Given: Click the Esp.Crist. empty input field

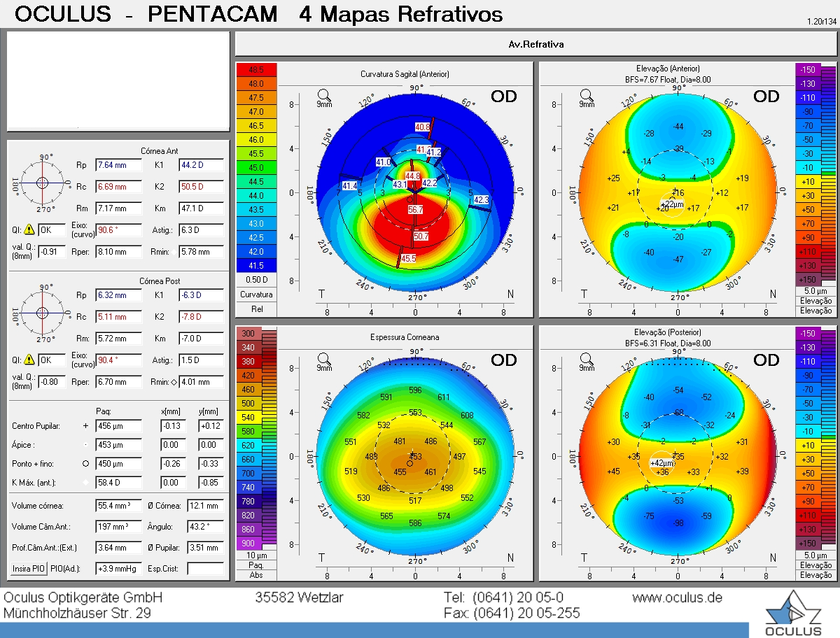Looking at the screenshot, I should point(206,569).
